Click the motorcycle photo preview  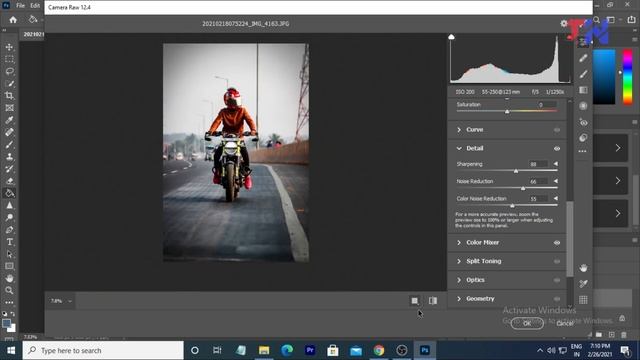pyautogui.click(x=236, y=152)
